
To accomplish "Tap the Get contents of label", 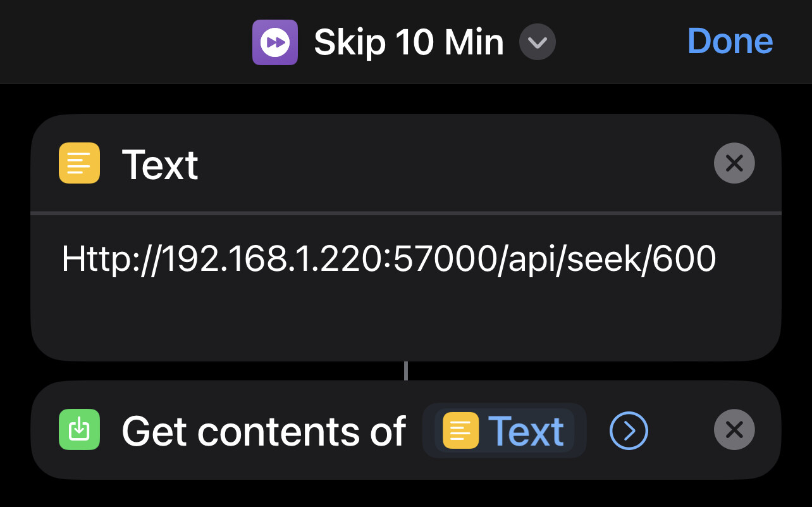I will 263,431.
